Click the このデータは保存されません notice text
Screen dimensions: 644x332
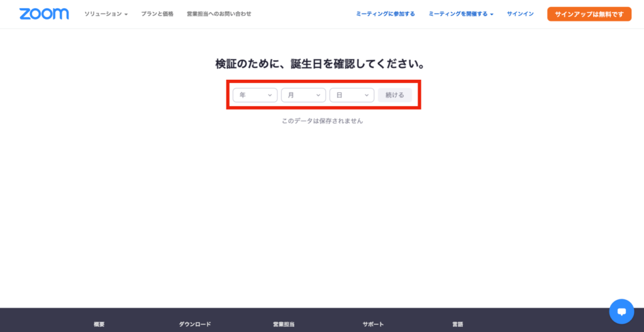click(322, 121)
